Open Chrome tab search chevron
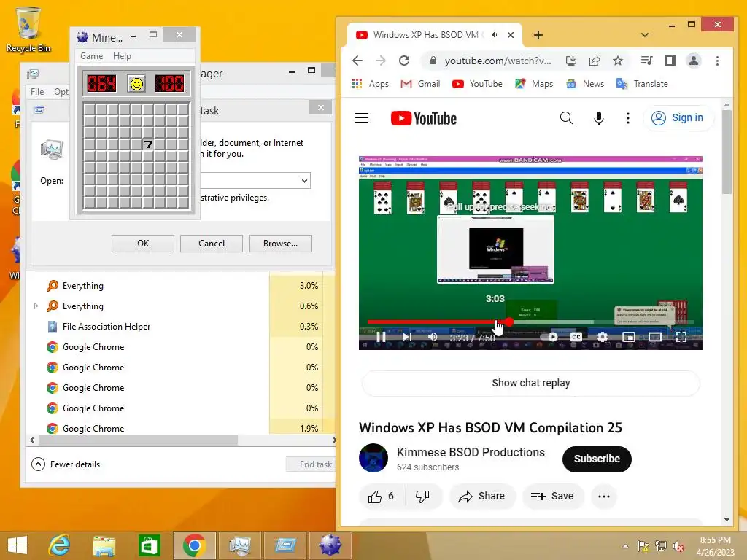The image size is (747, 560). [x=645, y=35]
